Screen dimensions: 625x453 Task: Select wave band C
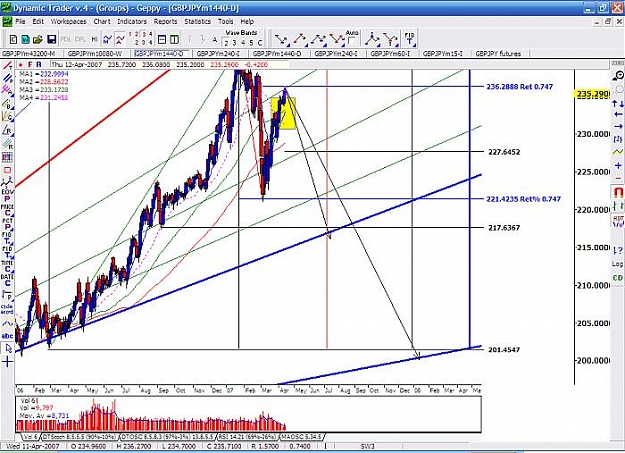pyautogui.click(x=260, y=43)
